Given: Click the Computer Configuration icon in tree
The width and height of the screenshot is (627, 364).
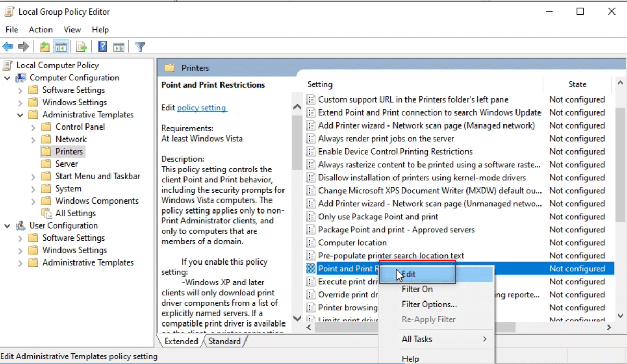Looking at the screenshot, I should 21,78.
